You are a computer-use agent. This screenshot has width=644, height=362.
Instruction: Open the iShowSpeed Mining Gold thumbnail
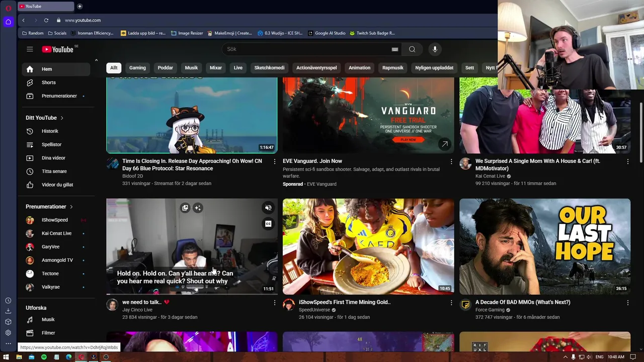[368, 246]
